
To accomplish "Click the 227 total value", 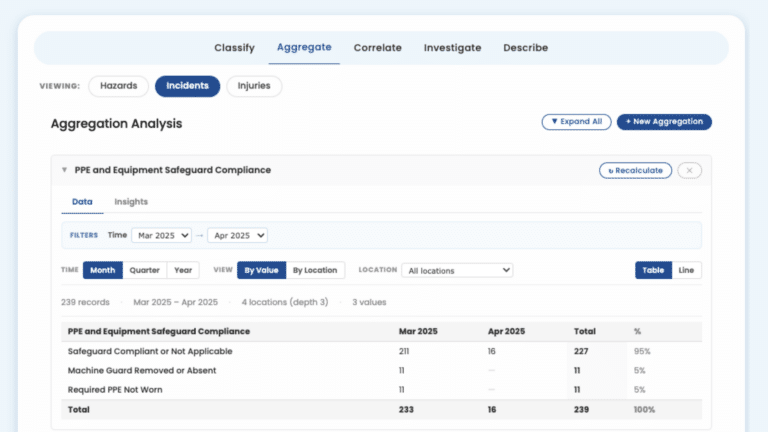I will pyautogui.click(x=581, y=351).
